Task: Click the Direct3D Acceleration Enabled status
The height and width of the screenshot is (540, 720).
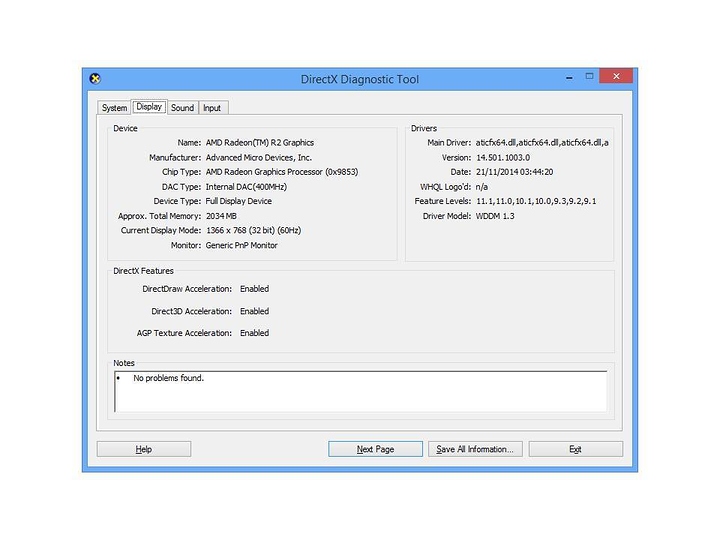Action: point(254,311)
